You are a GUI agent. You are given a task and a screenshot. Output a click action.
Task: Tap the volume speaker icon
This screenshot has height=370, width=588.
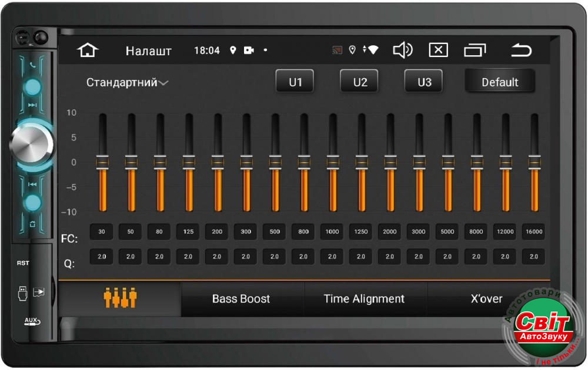click(x=403, y=51)
